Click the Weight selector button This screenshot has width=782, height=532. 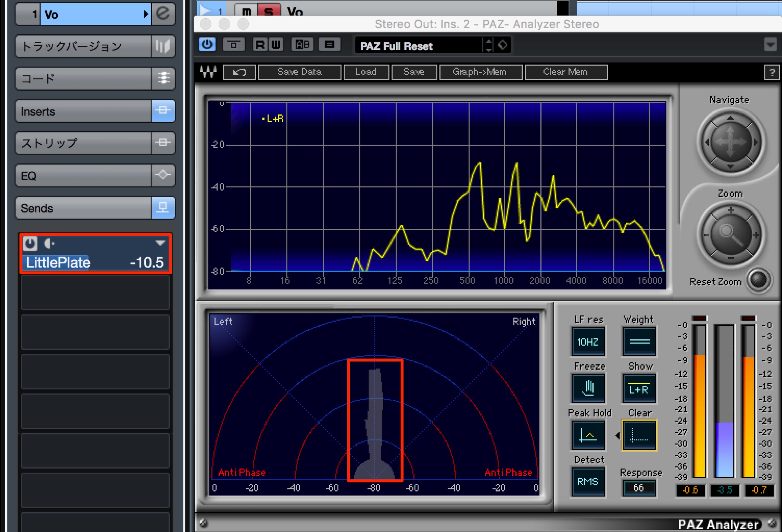click(639, 342)
